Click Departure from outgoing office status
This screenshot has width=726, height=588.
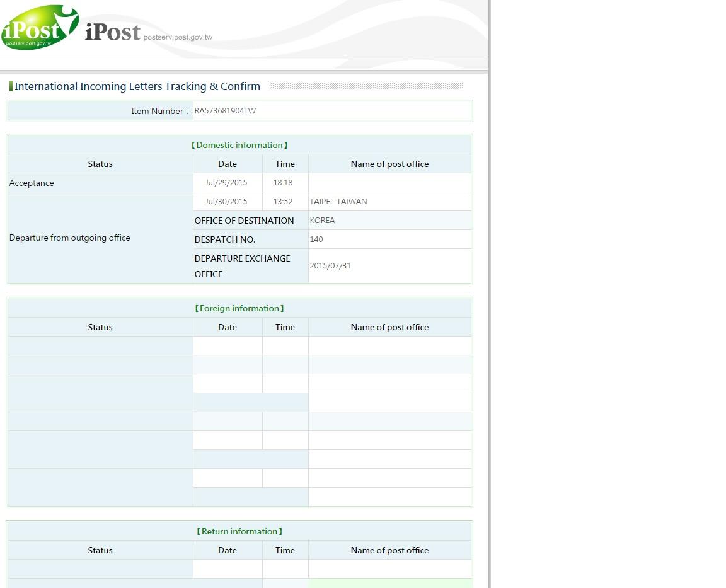point(69,238)
